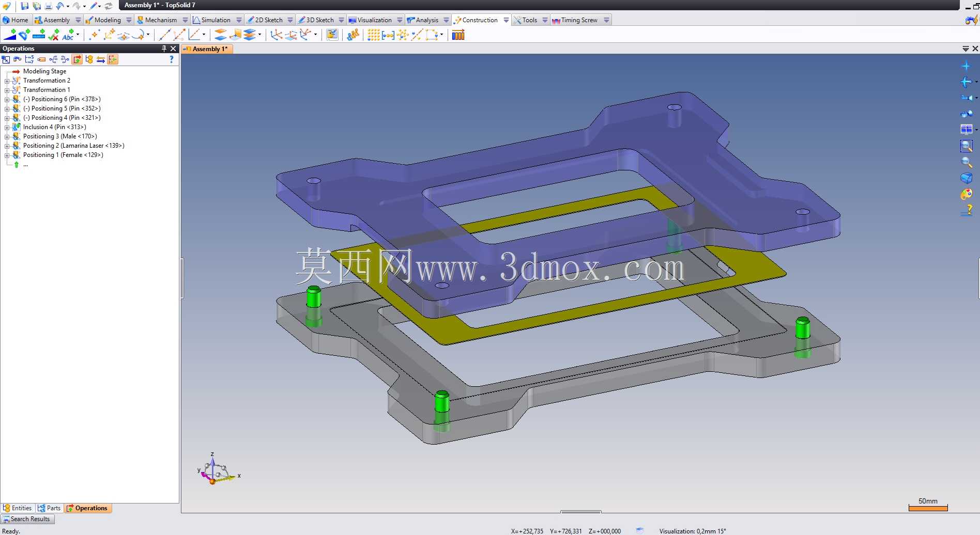Screen dimensions: 980x535
Task: Click the multi-viewport layout icon
Action: pos(966,129)
